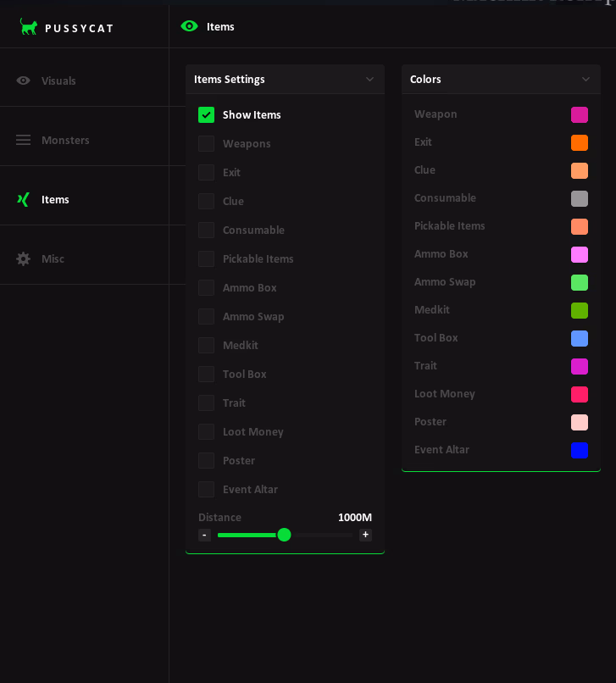Click the green cat logo icon
The height and width of the screenshot is (683, 616).
coord(28,26)
